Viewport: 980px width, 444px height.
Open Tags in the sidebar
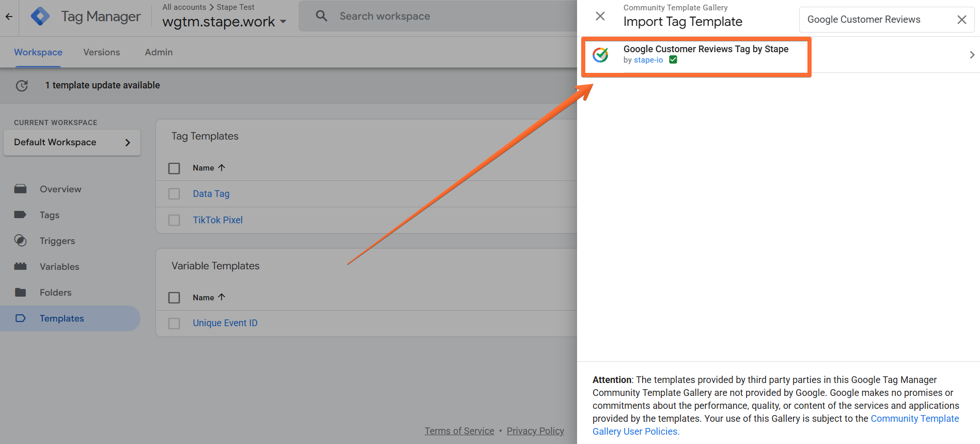click(x=50, y=215)
